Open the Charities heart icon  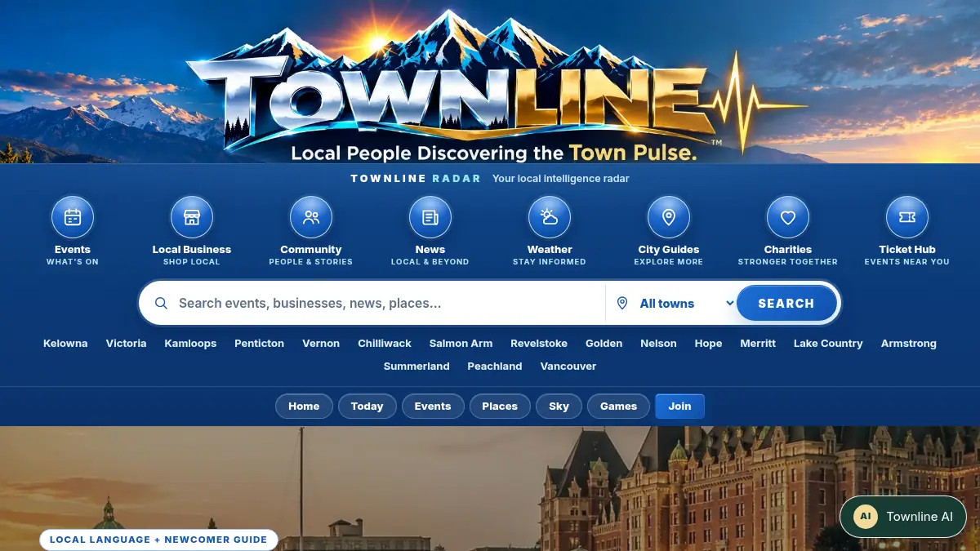click(x=788, y=217)
